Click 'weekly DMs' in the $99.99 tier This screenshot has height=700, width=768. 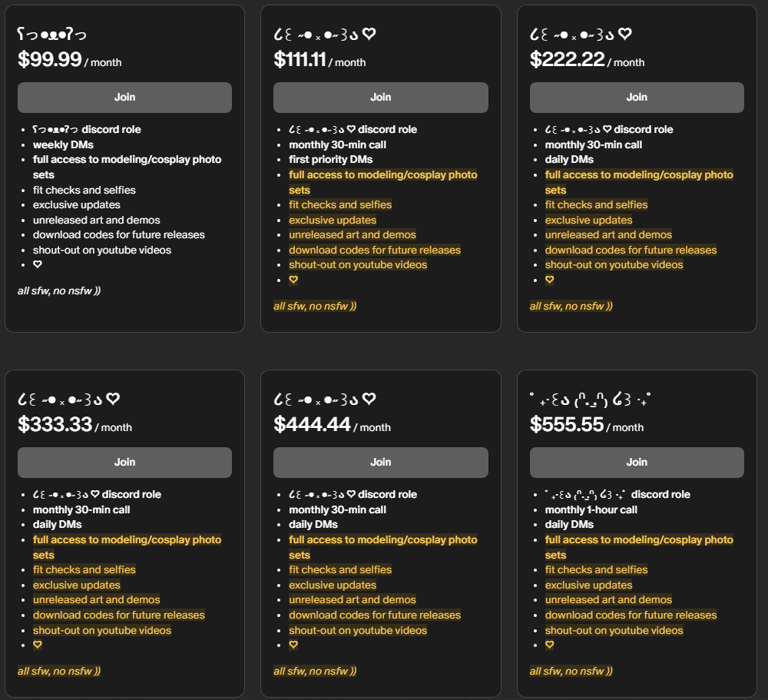tap(63, 144)
